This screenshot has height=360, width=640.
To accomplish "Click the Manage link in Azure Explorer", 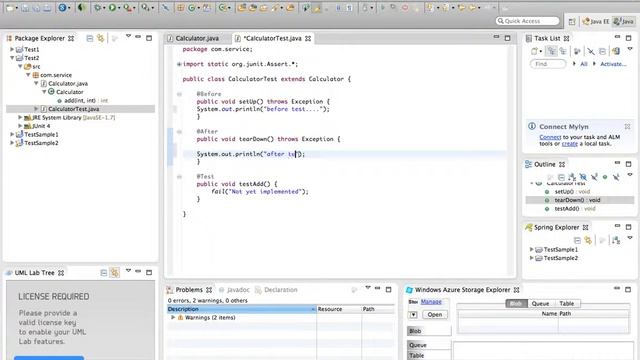I will coord(431,302).
